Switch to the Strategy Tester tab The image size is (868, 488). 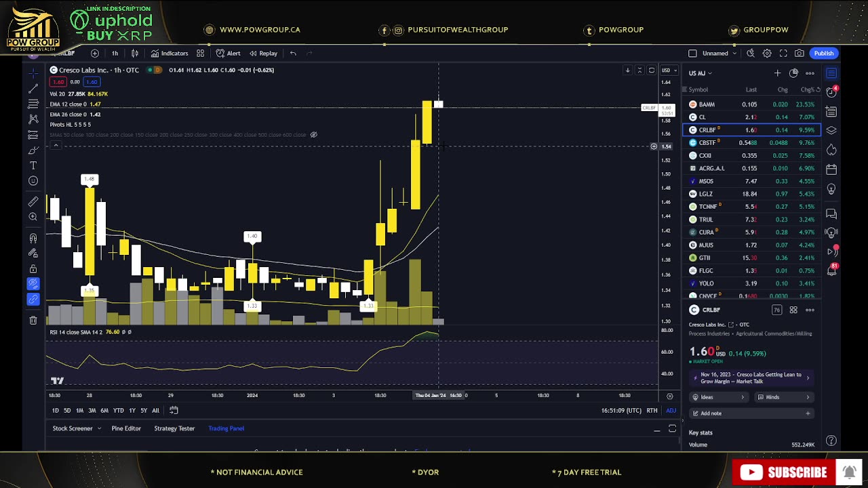[x=174, y=428]
